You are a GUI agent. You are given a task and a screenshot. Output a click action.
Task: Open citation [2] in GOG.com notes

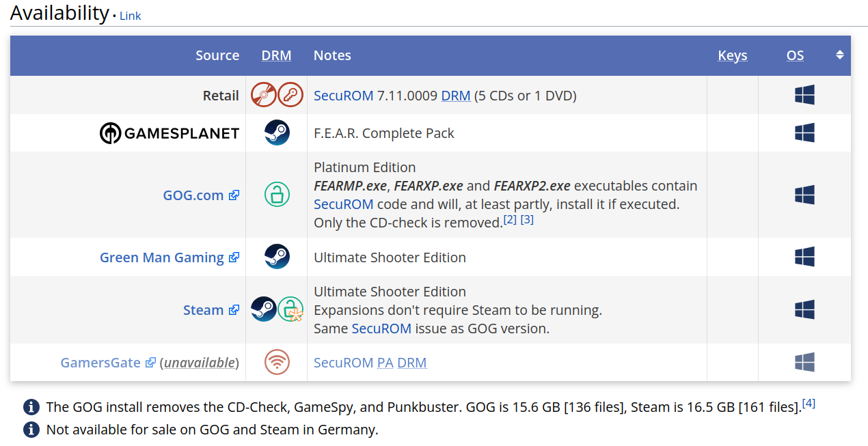coord(510,220)
